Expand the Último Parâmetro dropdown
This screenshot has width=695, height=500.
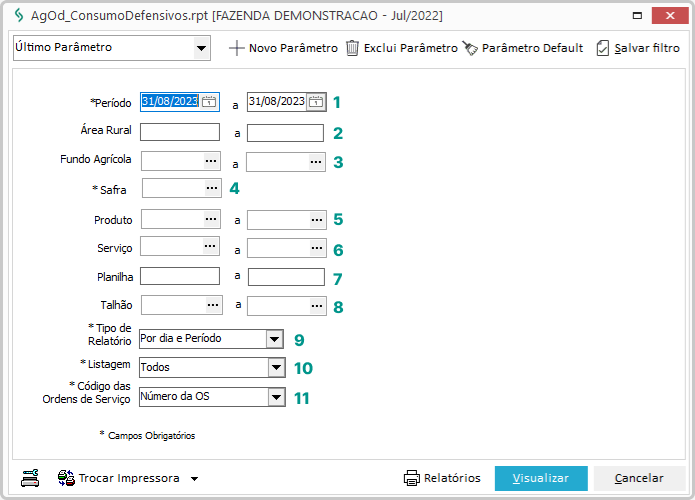pos(201,48)
